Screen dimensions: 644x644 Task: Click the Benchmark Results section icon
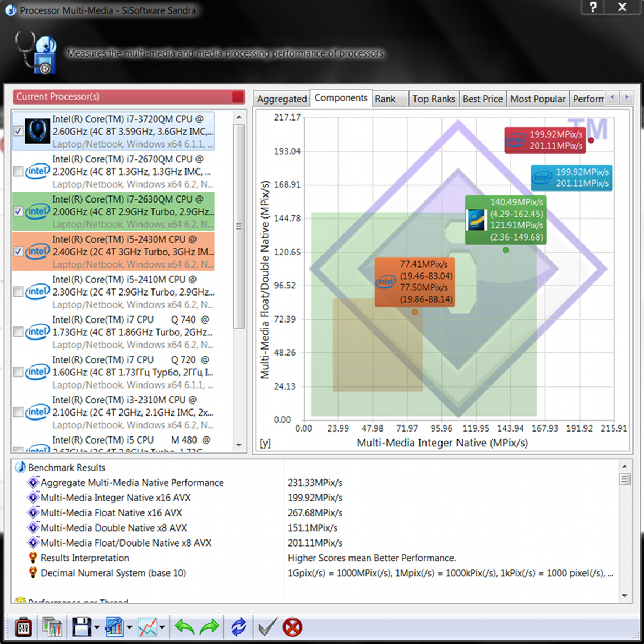pyautogui.click(x=20, y=467)
